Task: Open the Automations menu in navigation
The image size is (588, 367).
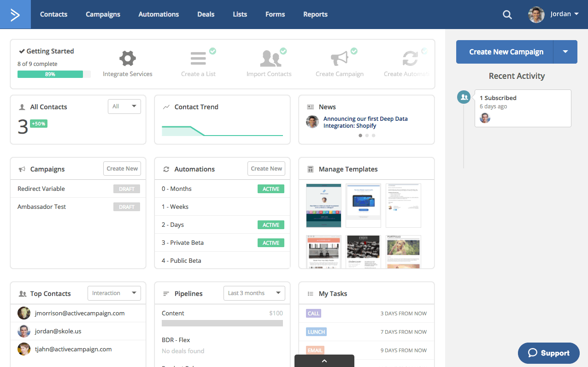Action: [x=159, y=14]
